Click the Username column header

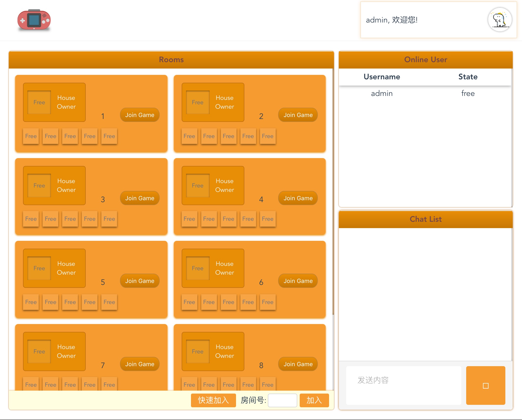(x=382, y=77)
